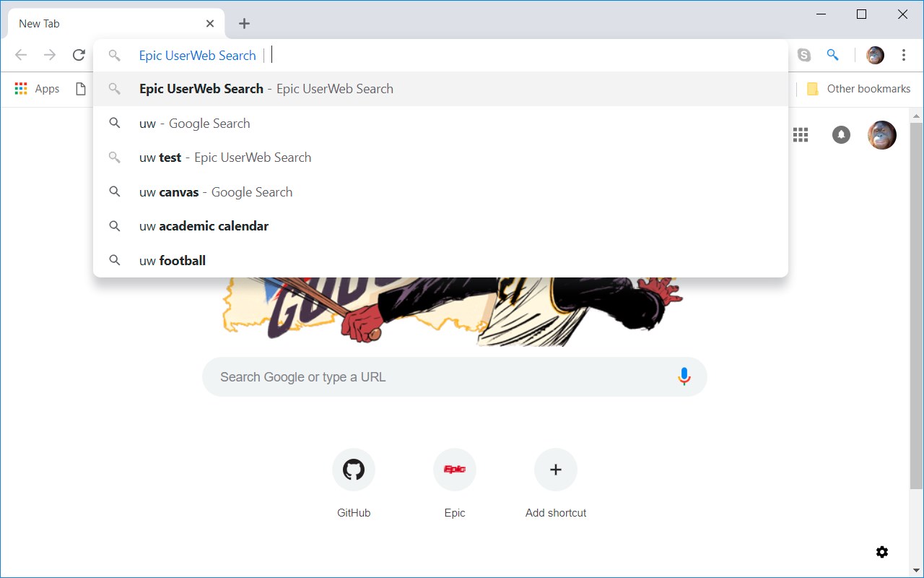924x578 pixels.
Task: Choose the 'uw test' suggestion
Action: pos(440,158)
